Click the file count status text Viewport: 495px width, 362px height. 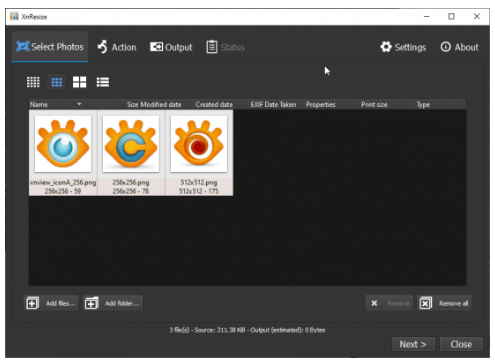pyautogui.click(x=247, y=330)
